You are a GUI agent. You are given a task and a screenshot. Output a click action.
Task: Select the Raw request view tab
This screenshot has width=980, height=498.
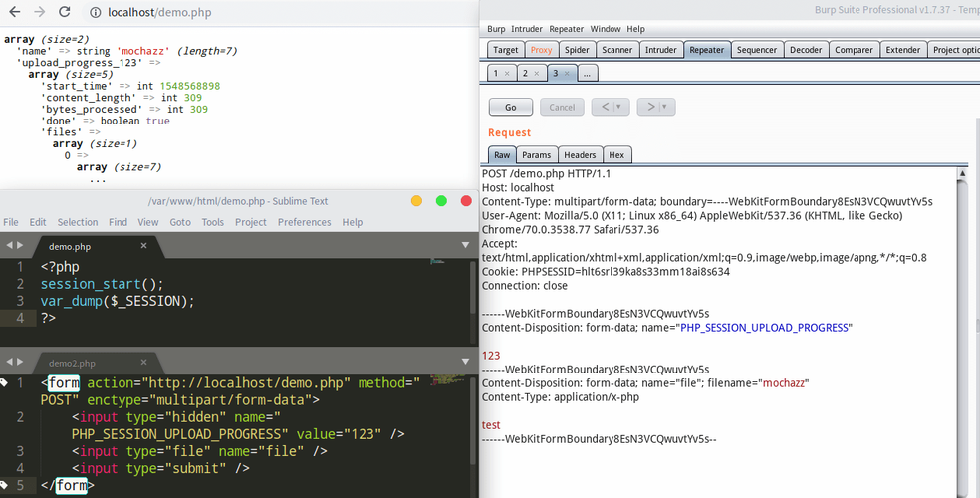tap(502, 155)
